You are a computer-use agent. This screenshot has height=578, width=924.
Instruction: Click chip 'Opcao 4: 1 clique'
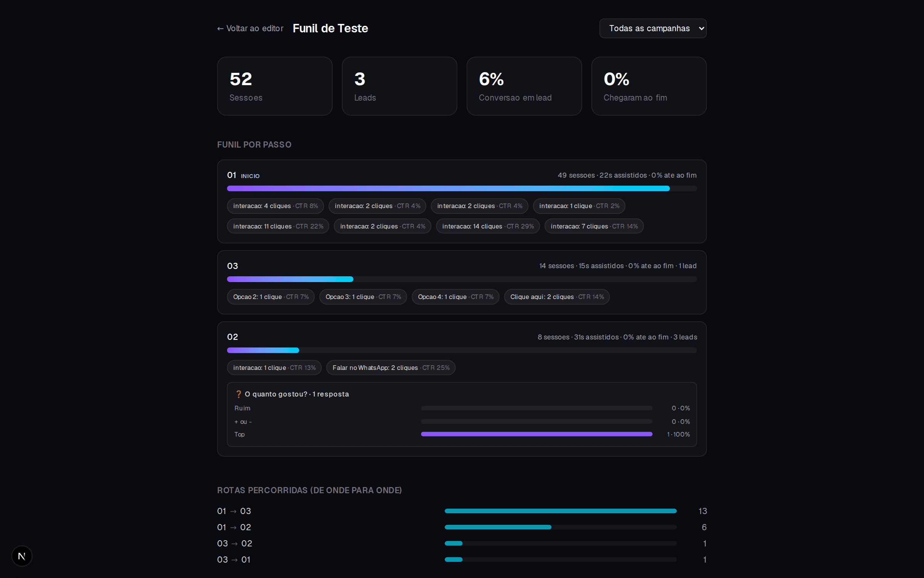point(455,297)
